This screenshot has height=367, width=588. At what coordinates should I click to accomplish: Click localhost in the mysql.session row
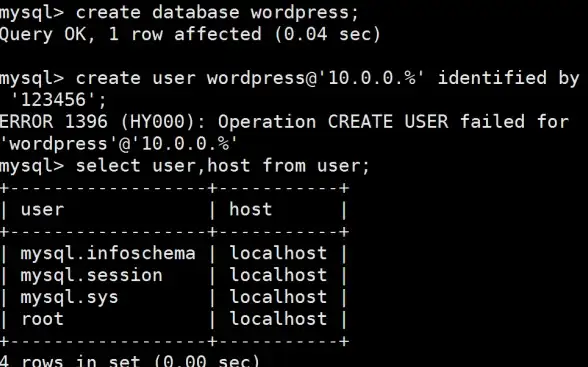pyautogui.click(x=278, y=275)
